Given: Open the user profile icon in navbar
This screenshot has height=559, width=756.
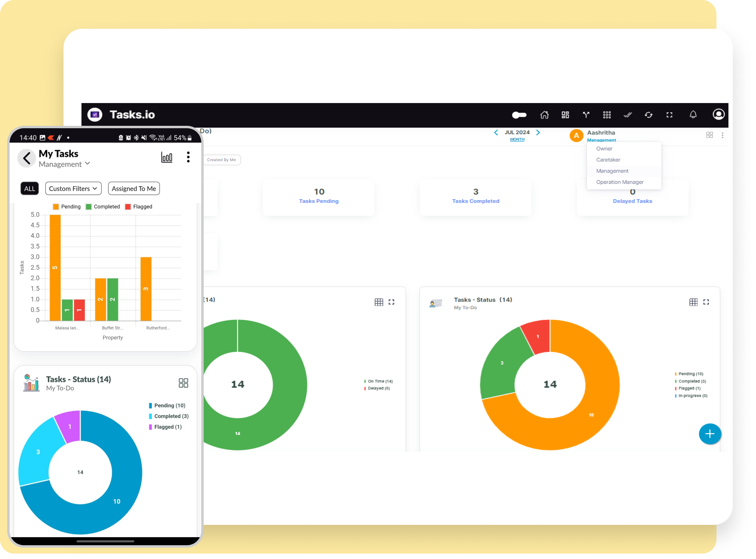Looking at the screenshot, I should click(719, 115).
